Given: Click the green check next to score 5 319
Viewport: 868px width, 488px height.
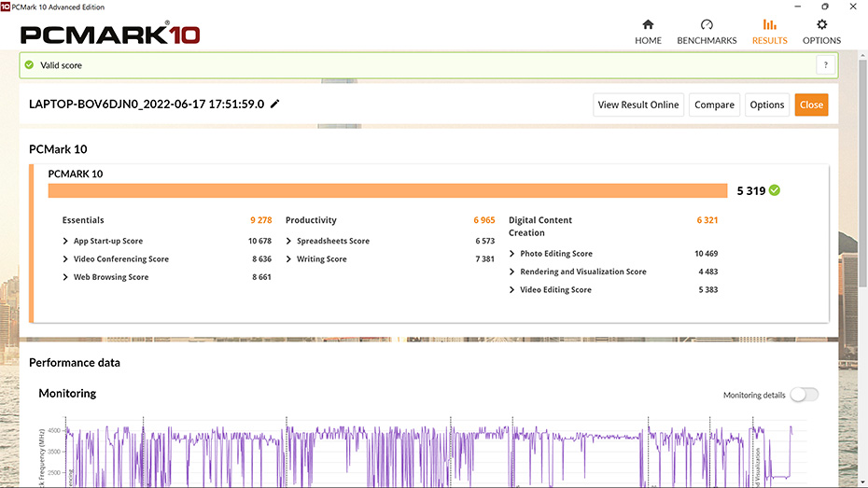Looking at the screenshot, I should (775, 190).
